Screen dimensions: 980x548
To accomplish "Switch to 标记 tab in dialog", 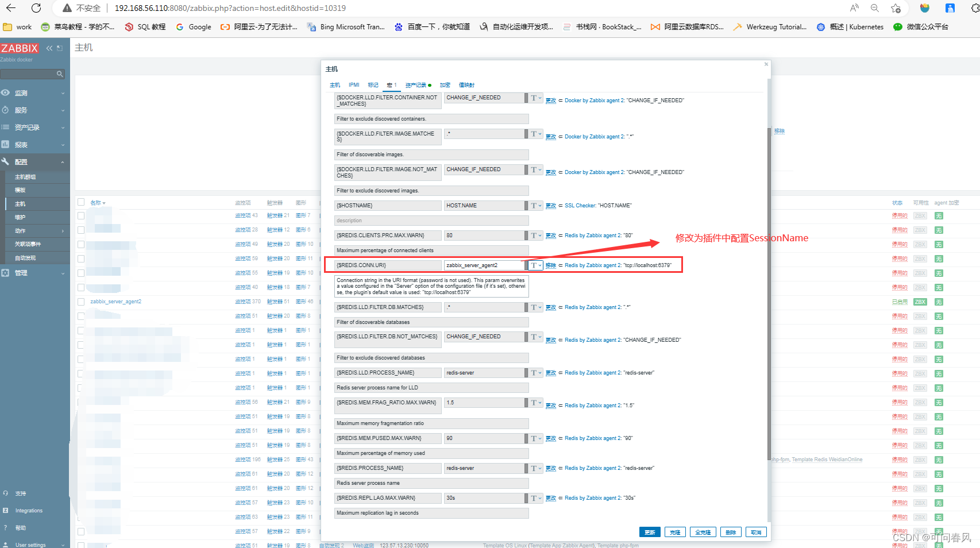I will [373, 85].
